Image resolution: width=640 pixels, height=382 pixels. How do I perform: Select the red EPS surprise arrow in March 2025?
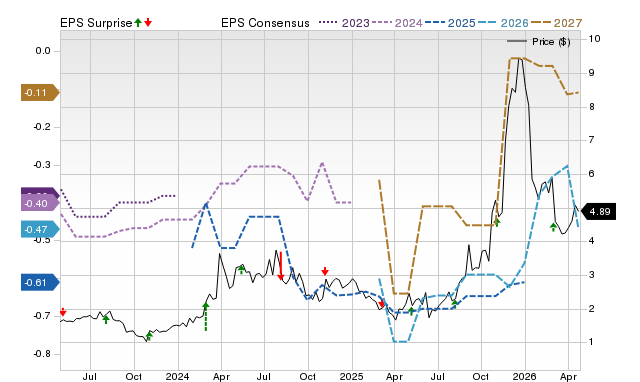coord(382,304)
